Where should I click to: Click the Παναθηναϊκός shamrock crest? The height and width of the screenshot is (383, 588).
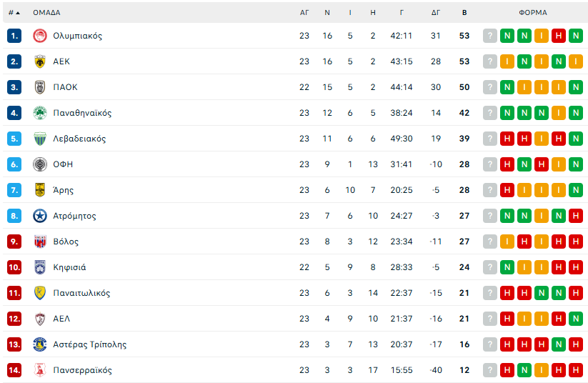tap(40, 113)
